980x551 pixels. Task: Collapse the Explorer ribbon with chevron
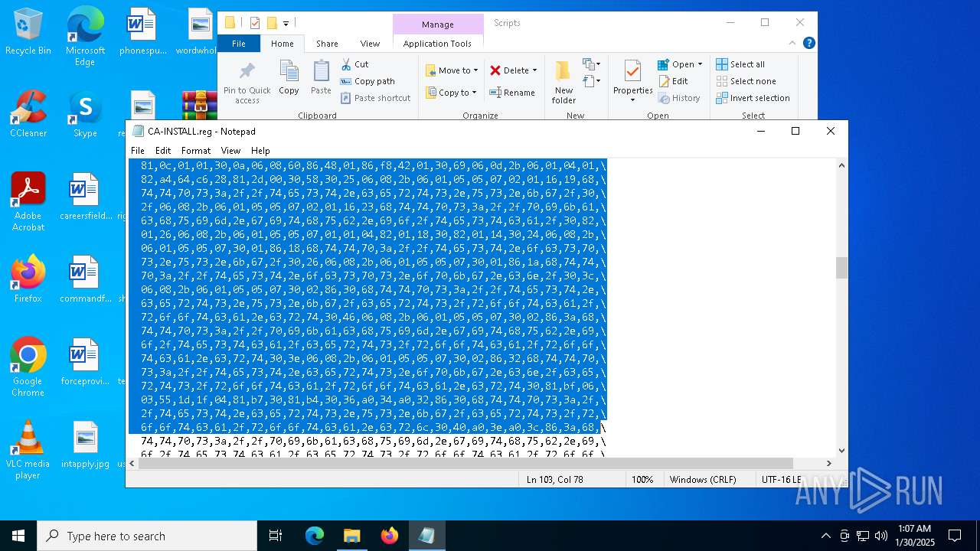(x=792, y=43)
